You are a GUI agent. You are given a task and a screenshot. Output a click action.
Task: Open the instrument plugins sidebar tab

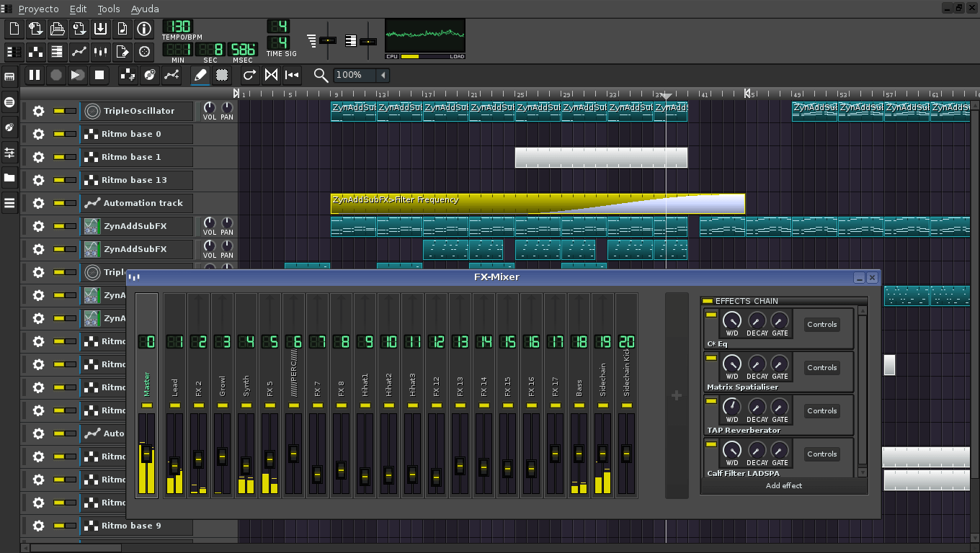[x=9, y=76]
